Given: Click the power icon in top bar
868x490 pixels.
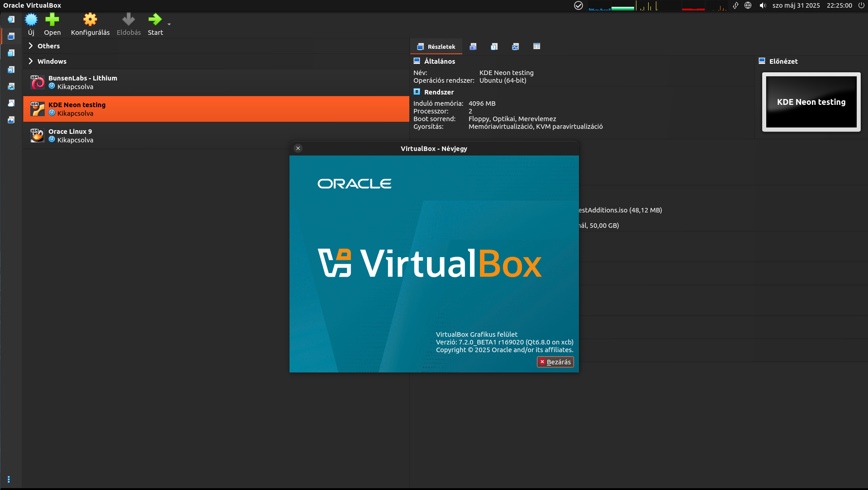Looking at the screenshot, I should pyautogui.click(x=861, y=5).
